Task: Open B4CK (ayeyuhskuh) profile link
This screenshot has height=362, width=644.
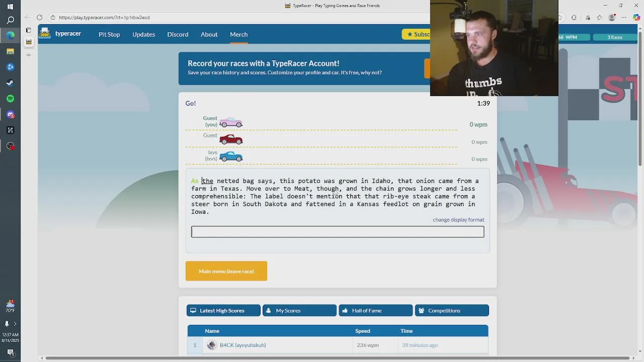Action: (x=243, y=345)
